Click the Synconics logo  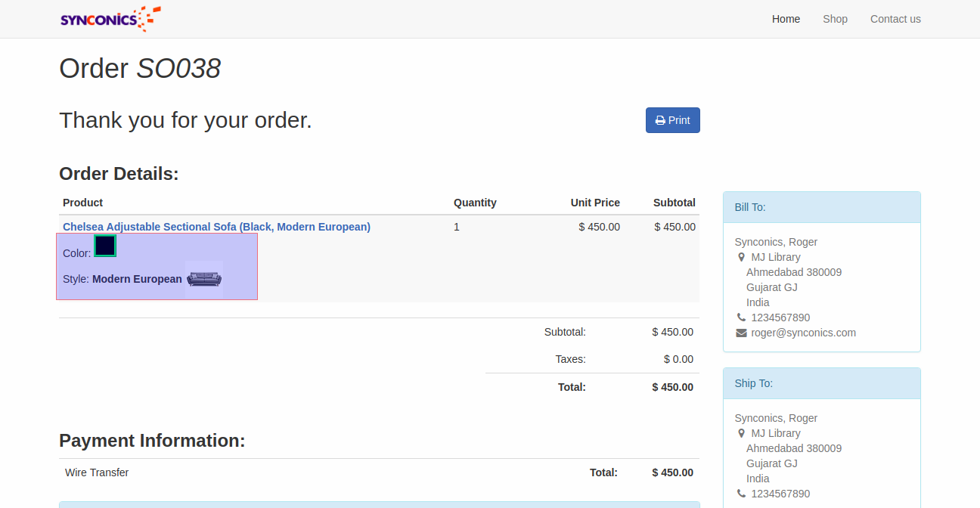110,19
